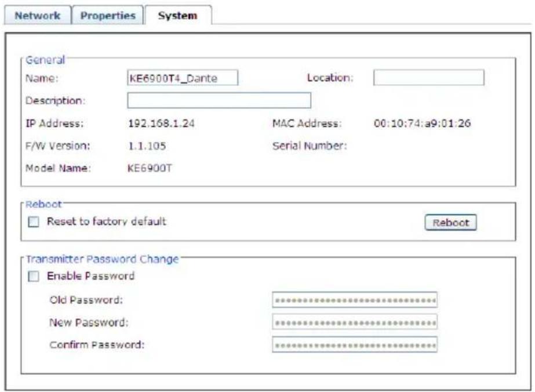Click the Location label
The image size is (535, 392).
[x=330, y=78]
